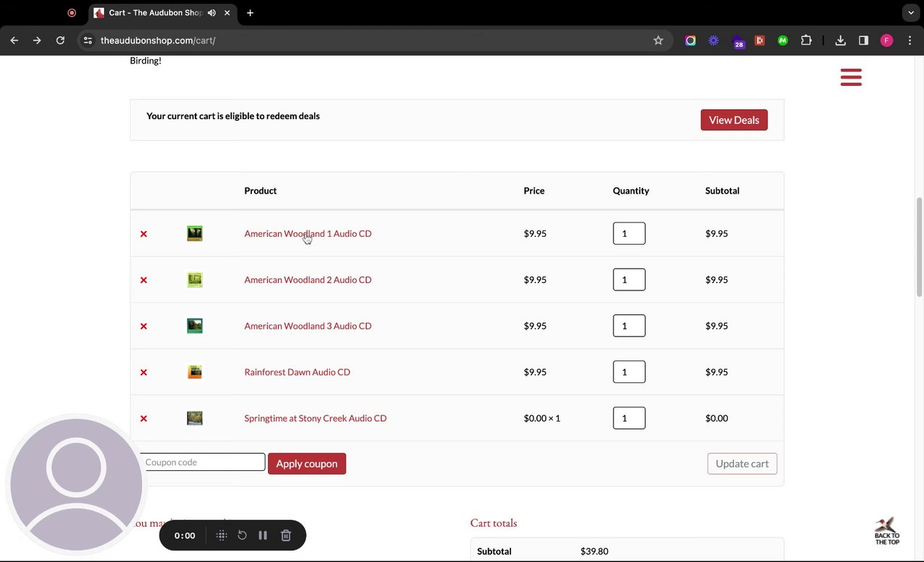Click the Quantity column header

pos(631,191)
